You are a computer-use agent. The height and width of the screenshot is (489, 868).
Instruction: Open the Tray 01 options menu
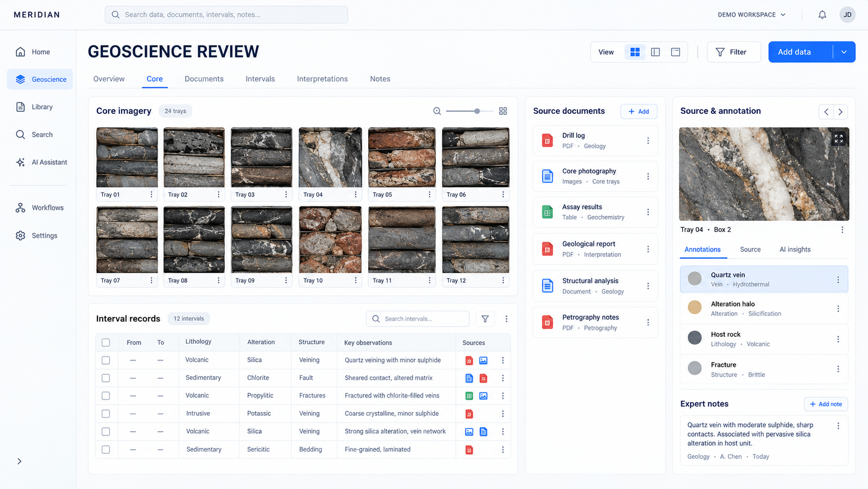point(152,194)
